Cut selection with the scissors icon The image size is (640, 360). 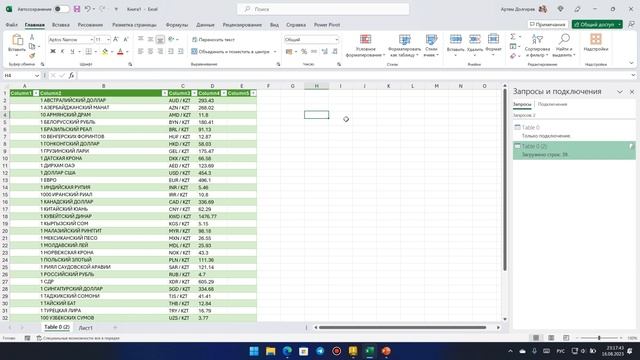coord(32,38)
